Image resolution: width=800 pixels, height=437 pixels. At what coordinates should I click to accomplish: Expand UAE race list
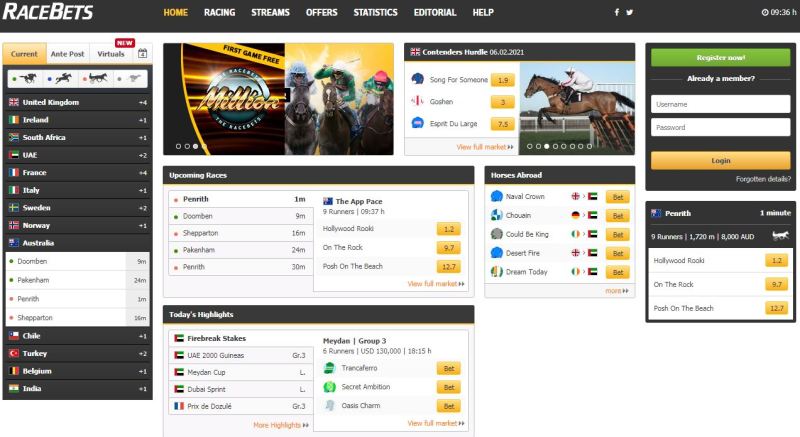pos(78,155)
